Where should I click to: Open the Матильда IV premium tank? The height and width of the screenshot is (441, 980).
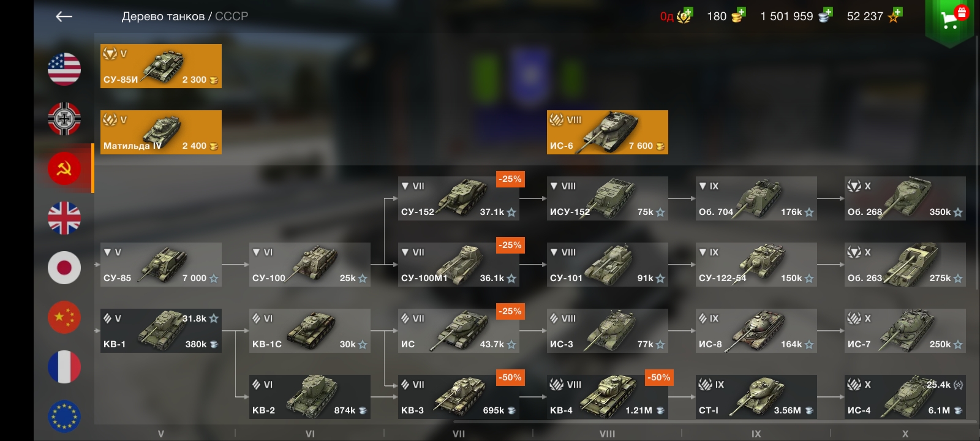161,132
